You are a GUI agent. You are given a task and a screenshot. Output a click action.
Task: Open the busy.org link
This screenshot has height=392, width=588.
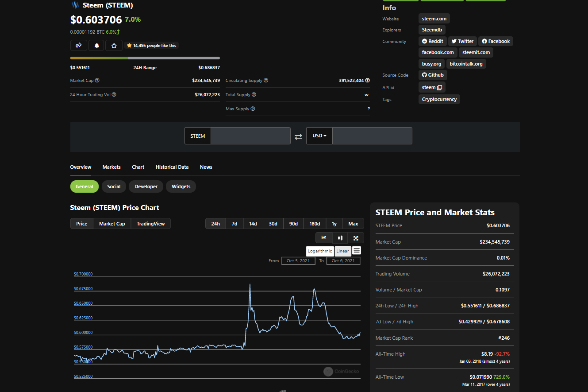[431, 64]
